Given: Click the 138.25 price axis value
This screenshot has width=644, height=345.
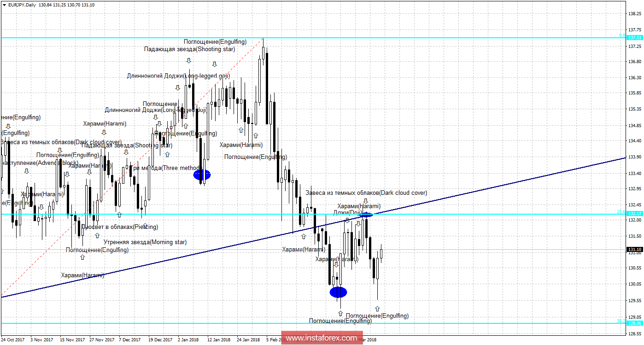Looking at the screenshot, I should (x=635, y=14).
